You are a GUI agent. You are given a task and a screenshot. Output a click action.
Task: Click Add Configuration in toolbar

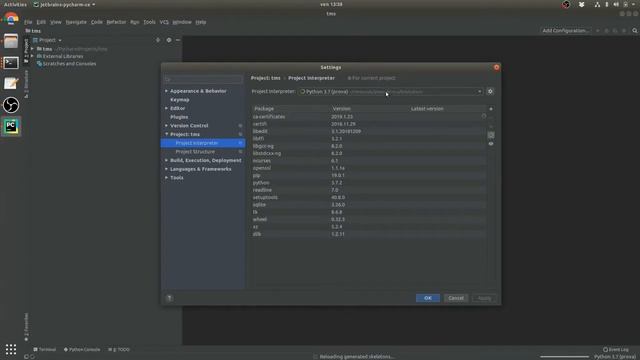(x=565, y=31)
